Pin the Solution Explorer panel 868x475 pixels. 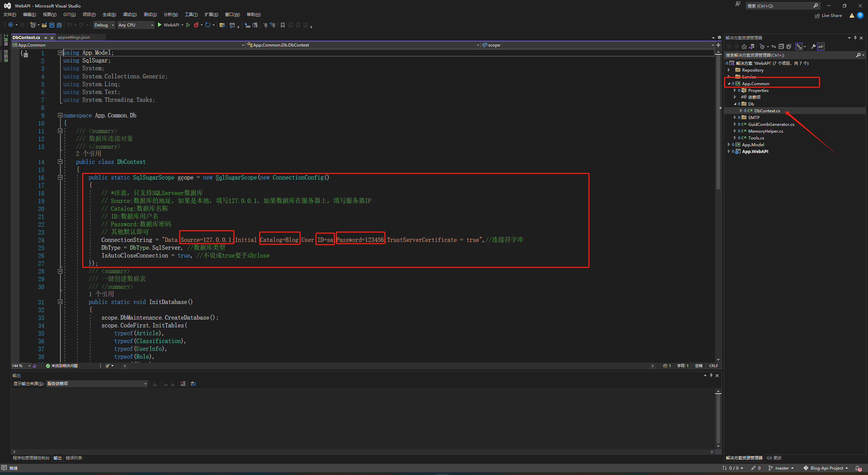click(x=855, y=38)
